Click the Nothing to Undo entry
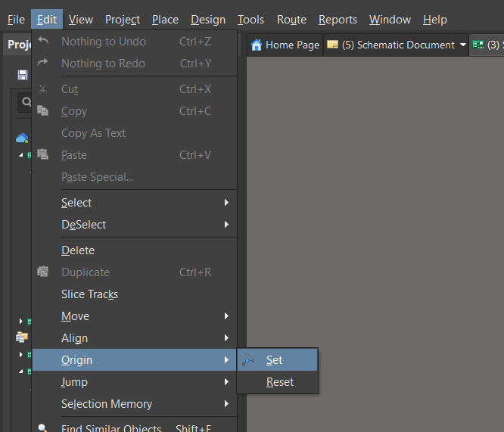504x432 pixels. [x=135, y=41]
